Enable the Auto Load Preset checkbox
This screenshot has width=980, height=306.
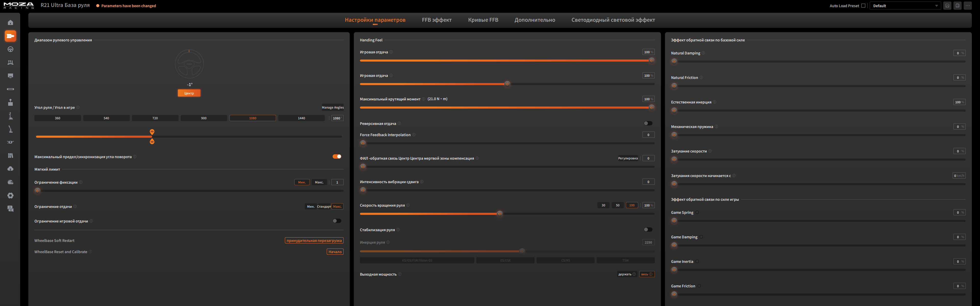(863, 6)
